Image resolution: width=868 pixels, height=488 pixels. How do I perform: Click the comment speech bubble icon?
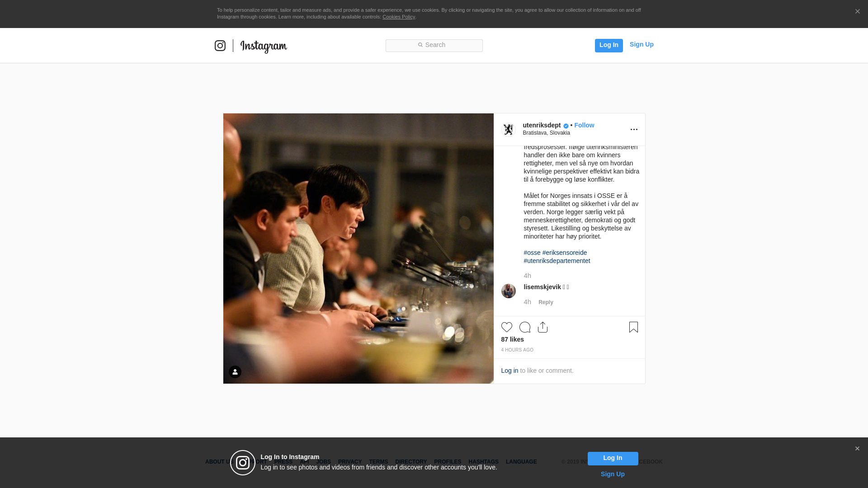[525, 327]
